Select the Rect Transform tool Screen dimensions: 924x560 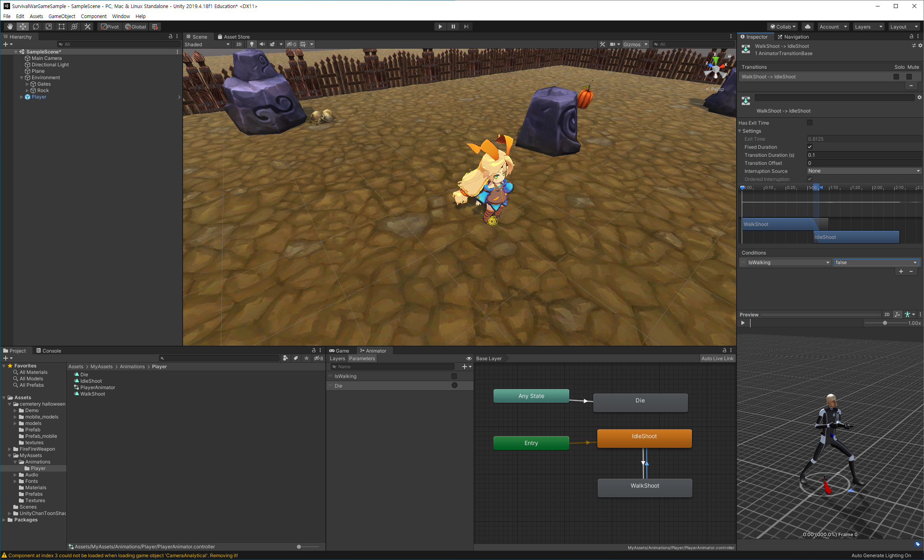click(x=62, y=27)
